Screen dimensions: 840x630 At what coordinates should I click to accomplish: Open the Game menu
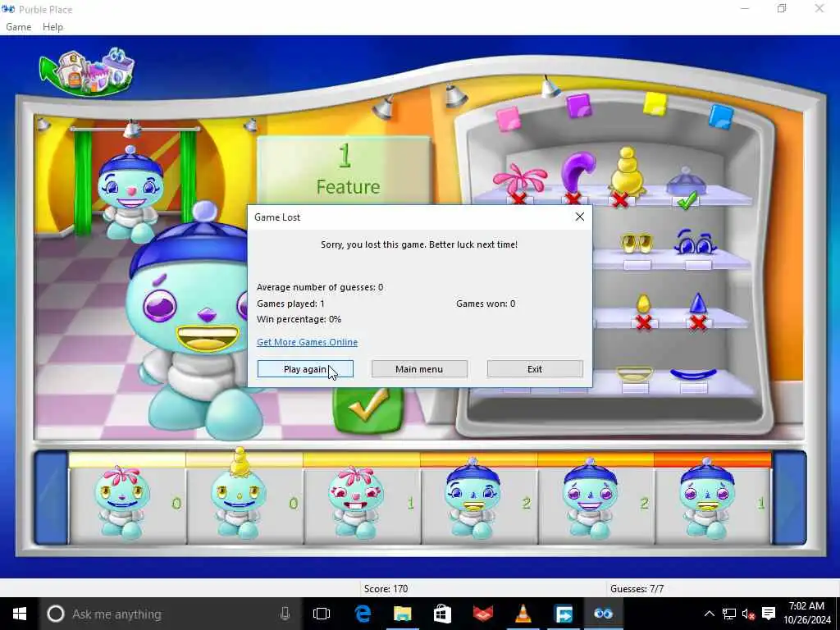tap(18, 27)
